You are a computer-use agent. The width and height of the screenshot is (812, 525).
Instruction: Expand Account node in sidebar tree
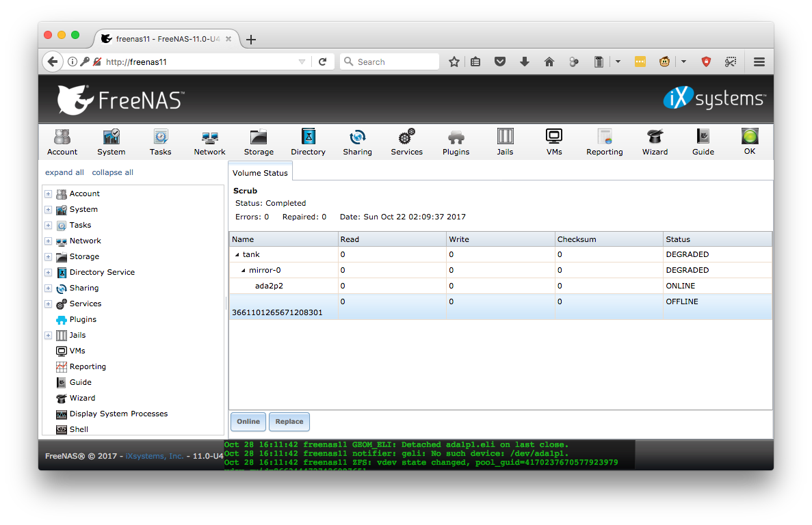point(48,194)
